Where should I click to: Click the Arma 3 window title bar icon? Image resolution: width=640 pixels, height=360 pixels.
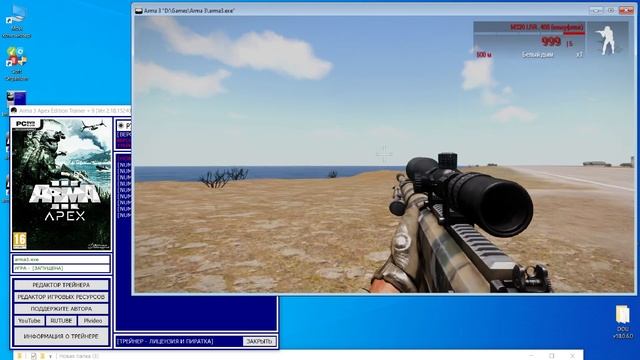tap(139, 11)
